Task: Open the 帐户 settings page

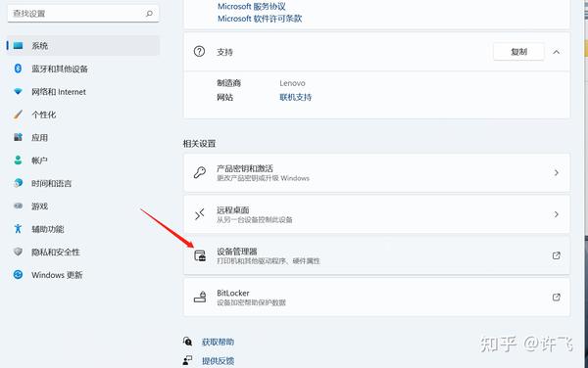Action: pos(83,161)
